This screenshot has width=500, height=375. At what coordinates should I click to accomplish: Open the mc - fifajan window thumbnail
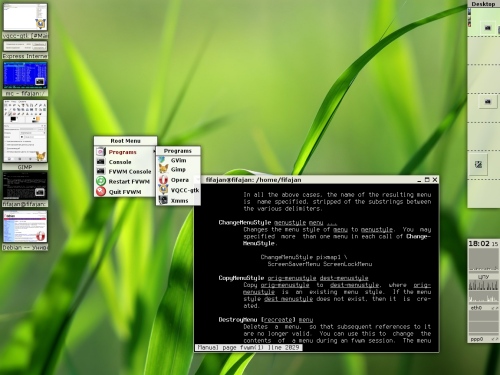click(x=25, y=75)
